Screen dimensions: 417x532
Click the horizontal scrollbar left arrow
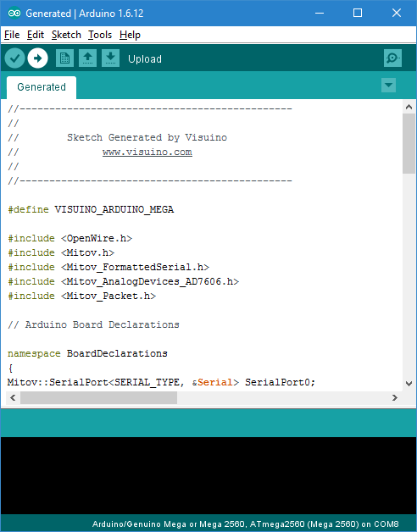tap(13, 397)
